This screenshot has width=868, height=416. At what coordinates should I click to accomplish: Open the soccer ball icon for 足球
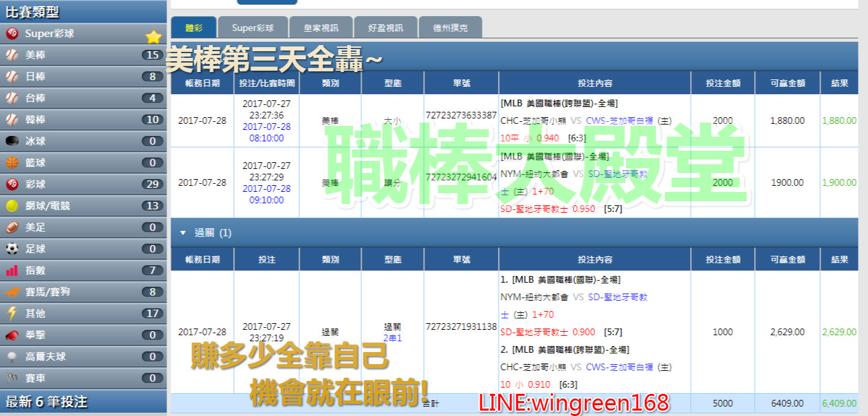12,249
